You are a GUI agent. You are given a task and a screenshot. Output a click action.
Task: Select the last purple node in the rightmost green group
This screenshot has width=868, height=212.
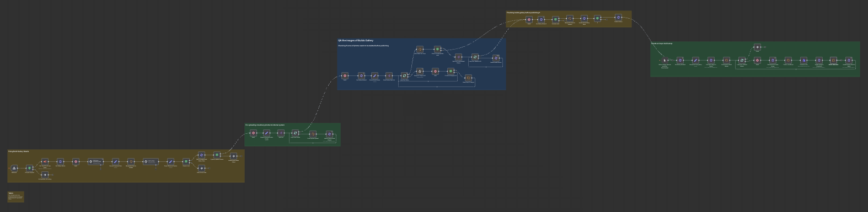tap(849, 60)
